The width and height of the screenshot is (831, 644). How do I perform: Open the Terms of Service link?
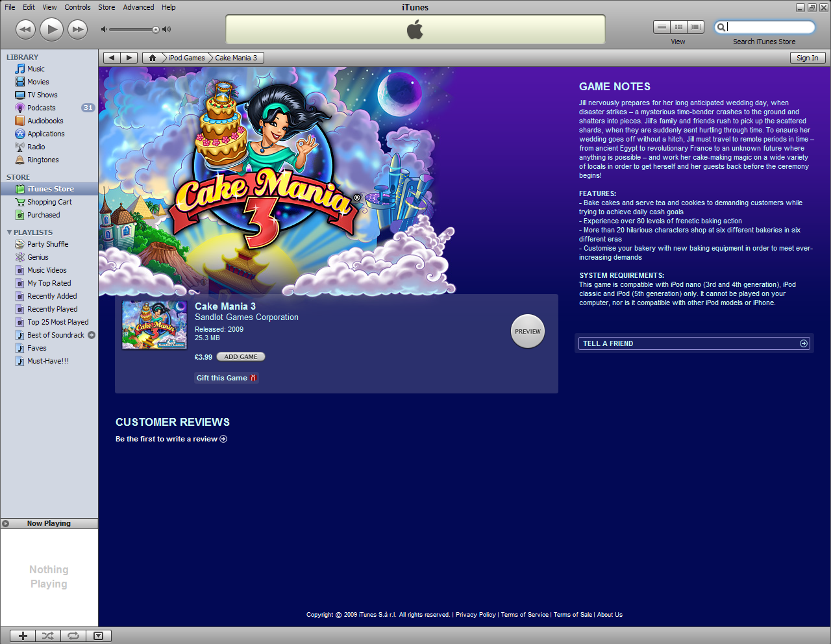525,615
